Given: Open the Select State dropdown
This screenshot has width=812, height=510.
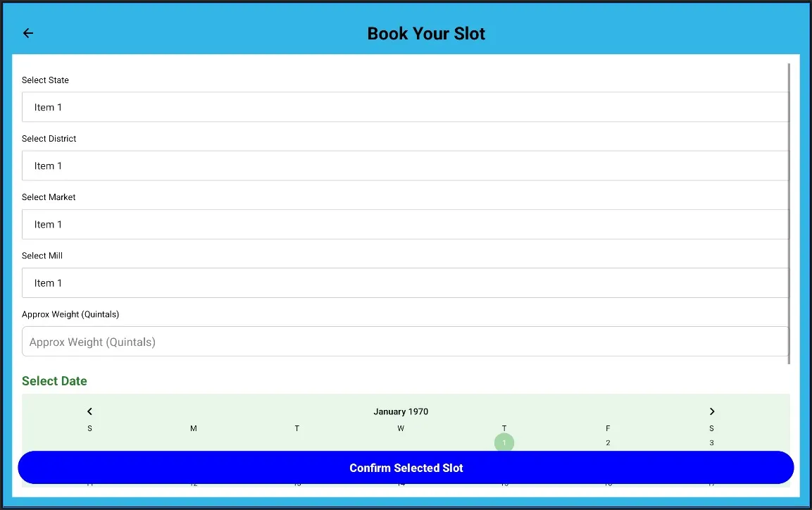Looking at the screenshot, I should pyautogui.click(x=405, y=107).
